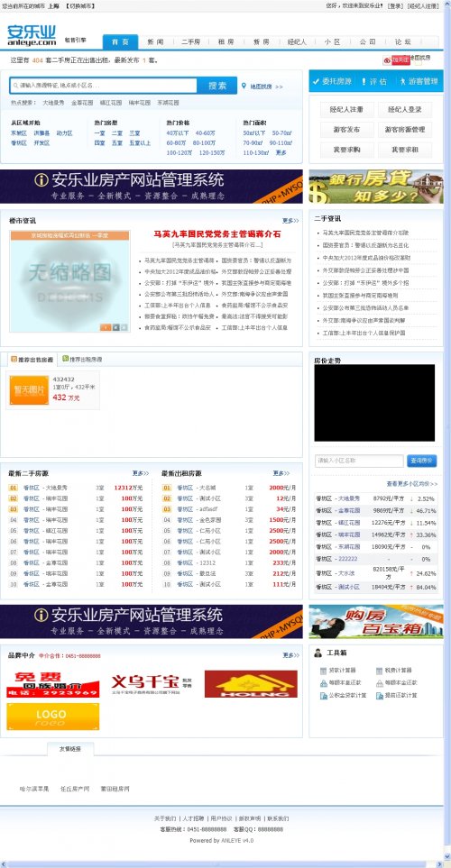The width and height of the screenshot is (451, 868).
Task: Open the 公司 navigation tab
Action: pos(368,42)
